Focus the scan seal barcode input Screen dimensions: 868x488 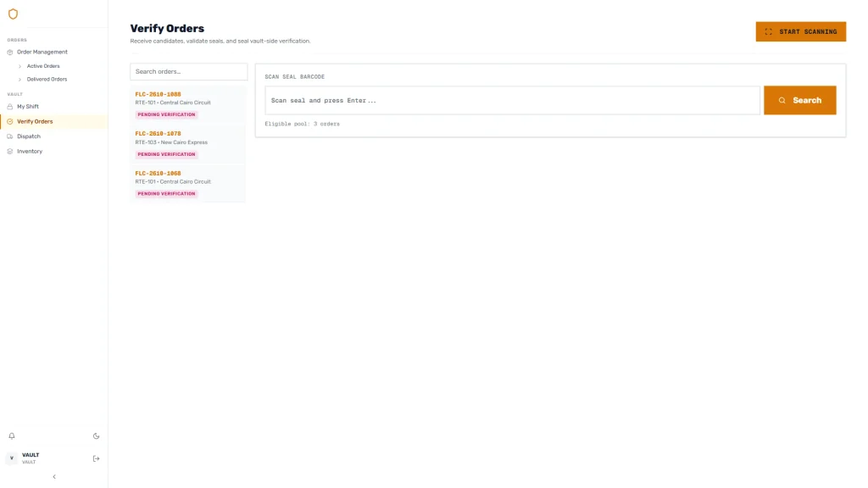(512, 100)
